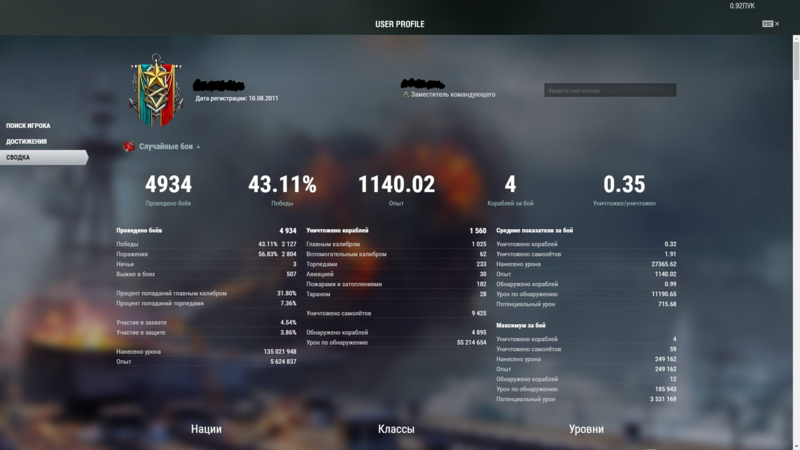
Task: Click the 4934 battles played stat
Action: [168, 186]
